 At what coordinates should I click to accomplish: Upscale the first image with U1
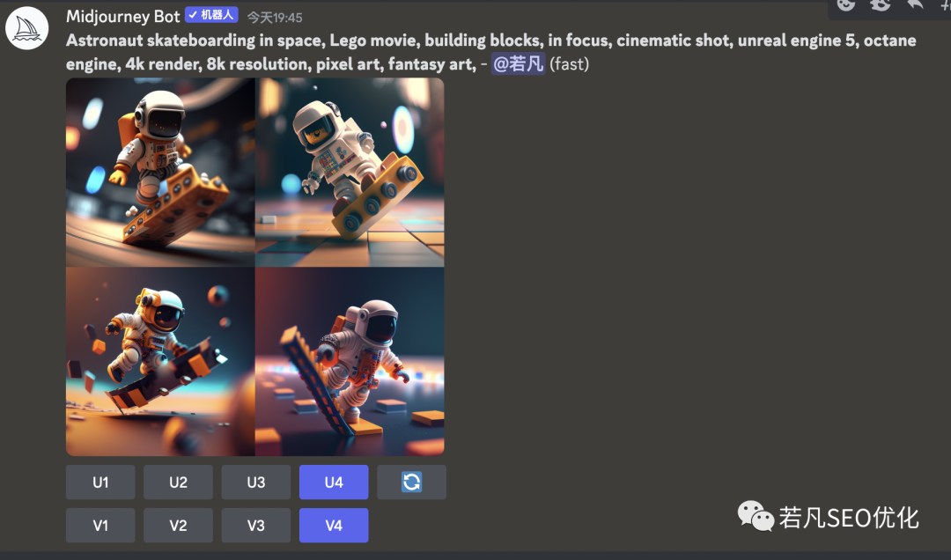(100, 482)
